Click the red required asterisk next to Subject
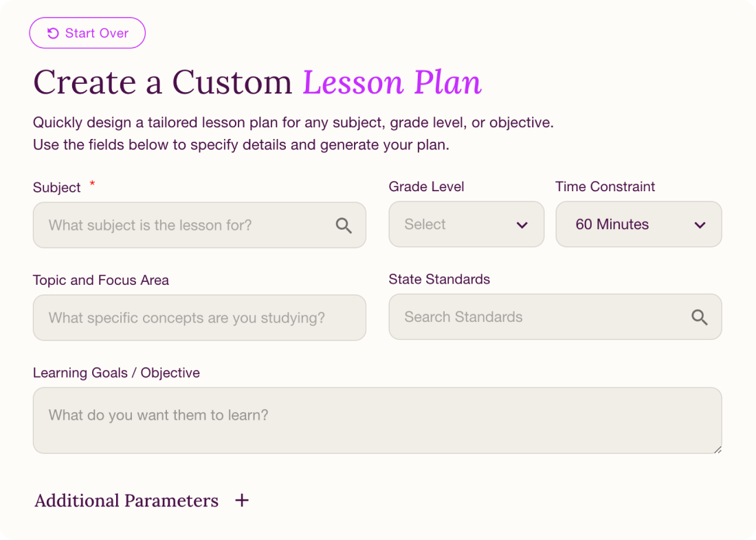 (92, 184)
